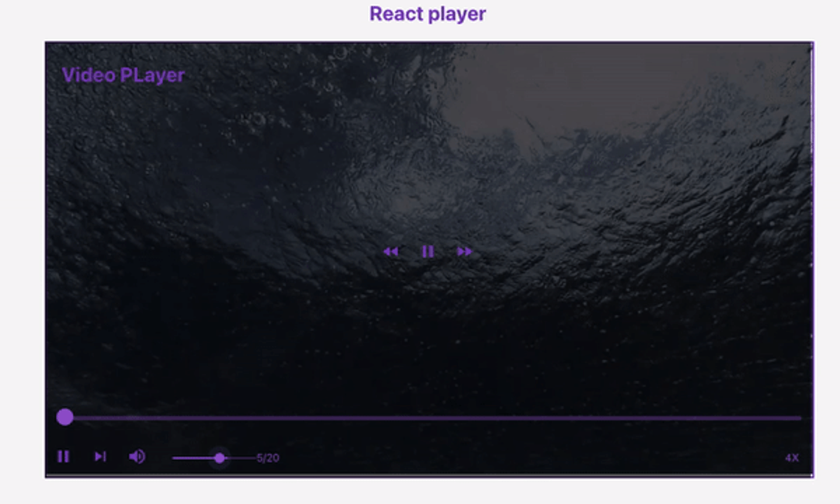Click the center fast-forward double-arrow icon
This screenshot has height=504, width=840.
pos(465,252)
